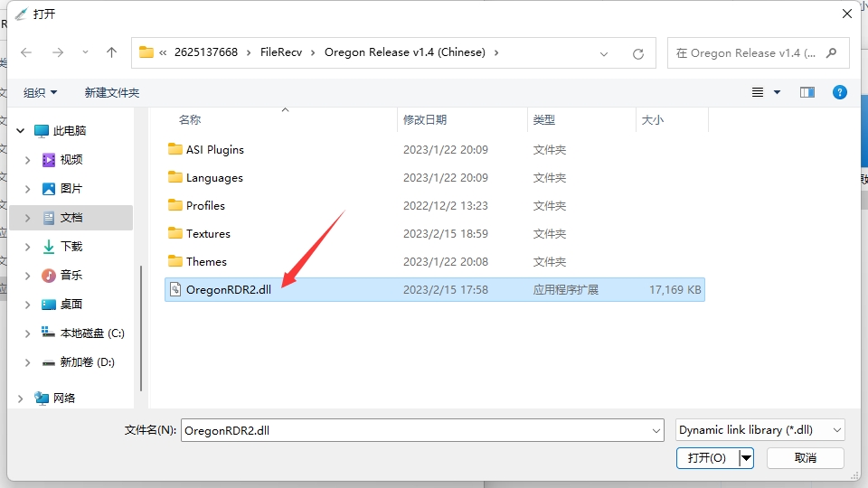
Task: Click the 打开(O) button
Action: click(x=706, y=458)
